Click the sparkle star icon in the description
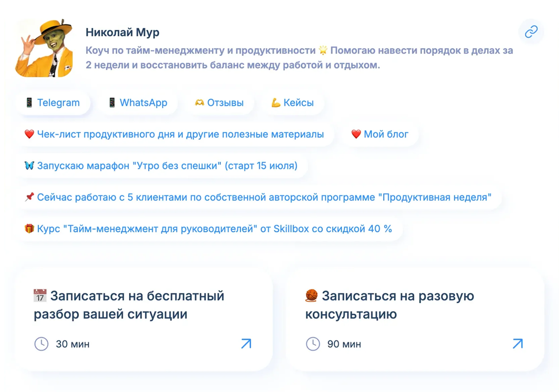This screenshot has height=392, width=559. pyautogui.click(x=323, y=50)
